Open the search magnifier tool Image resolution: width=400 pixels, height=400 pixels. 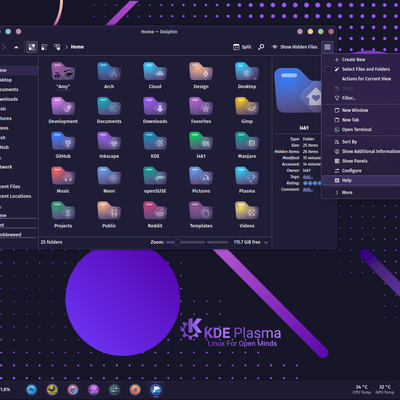261,47
